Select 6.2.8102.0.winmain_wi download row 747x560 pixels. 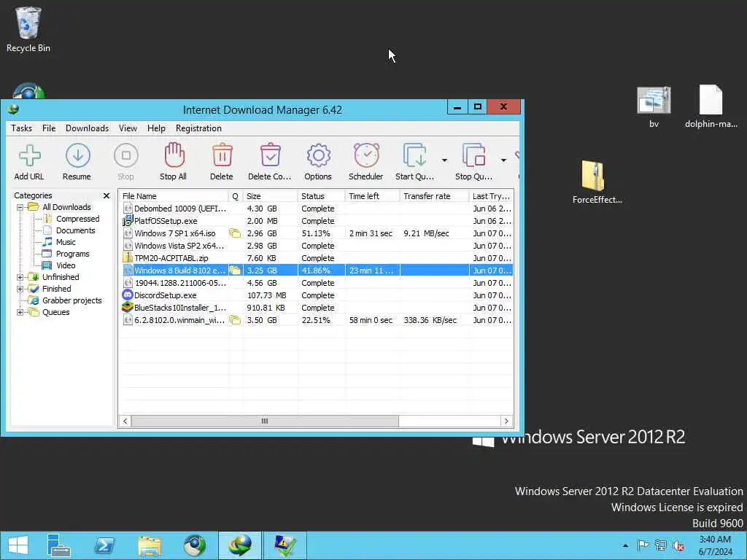pos(317,320)
